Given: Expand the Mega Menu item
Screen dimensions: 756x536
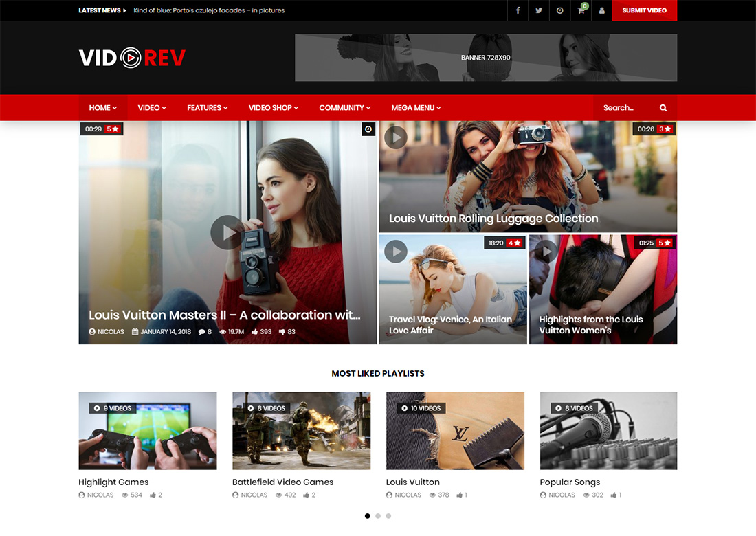Looking at the screenshot, I should pos(416,107).
